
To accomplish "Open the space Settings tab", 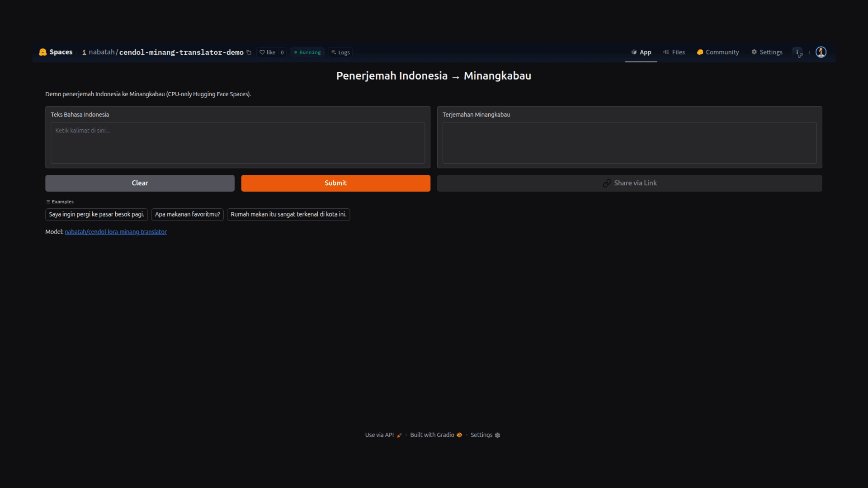I will click(x=767, y=52).
